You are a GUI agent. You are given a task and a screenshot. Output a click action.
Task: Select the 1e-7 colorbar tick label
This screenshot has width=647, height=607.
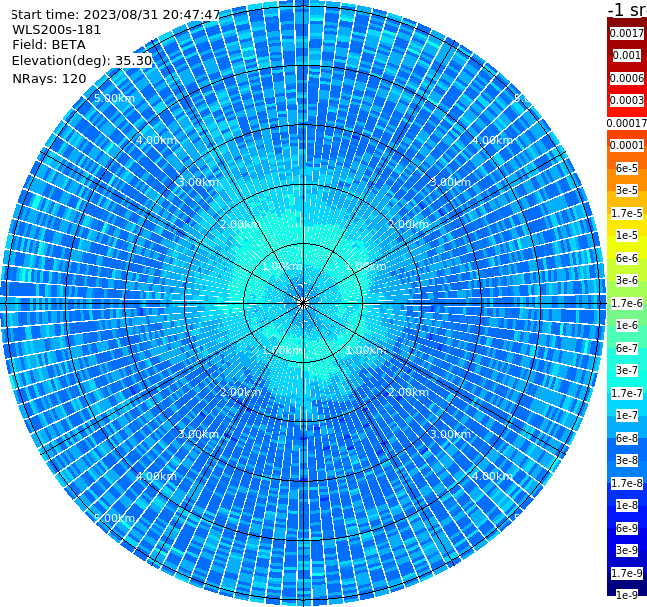(627, 415)
